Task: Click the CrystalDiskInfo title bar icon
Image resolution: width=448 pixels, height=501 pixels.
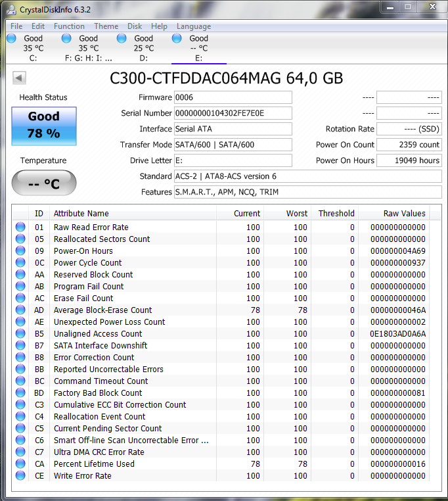Action: click(x=11, y=10)
